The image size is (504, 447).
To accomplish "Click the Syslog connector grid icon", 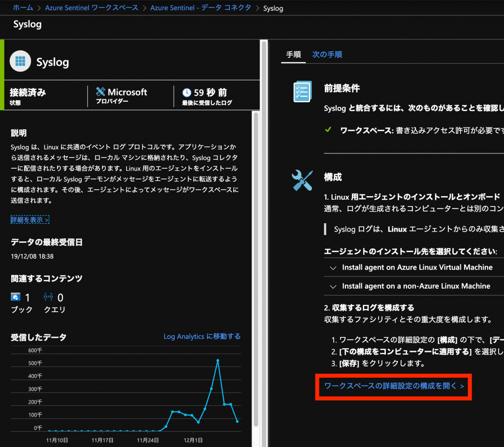I will [20, 61].
